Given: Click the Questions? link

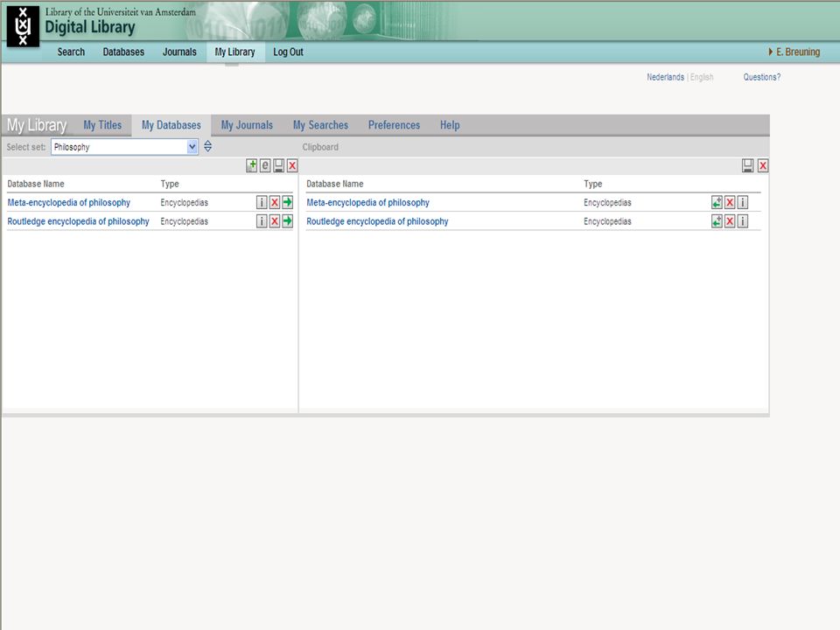Looking at the screenshot, I should [x=762, y=77].
